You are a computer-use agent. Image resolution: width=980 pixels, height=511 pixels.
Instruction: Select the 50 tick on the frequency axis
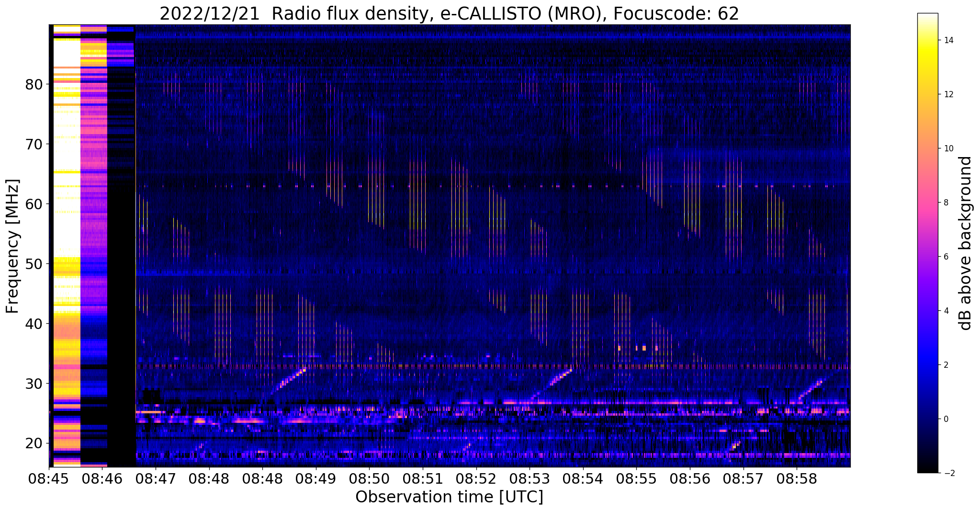34,264
